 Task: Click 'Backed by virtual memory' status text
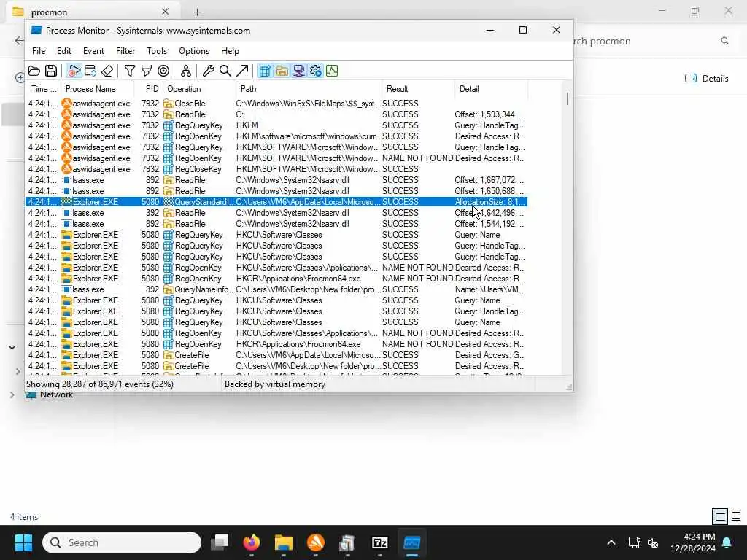(275, 384)
